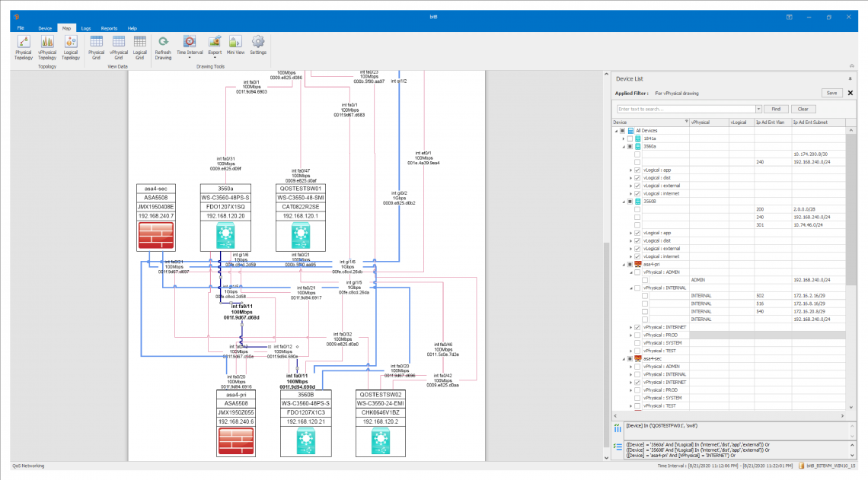Click the Time Interval clock icon
The height and width of the screenshot is (480, 868).
[190, 42]
